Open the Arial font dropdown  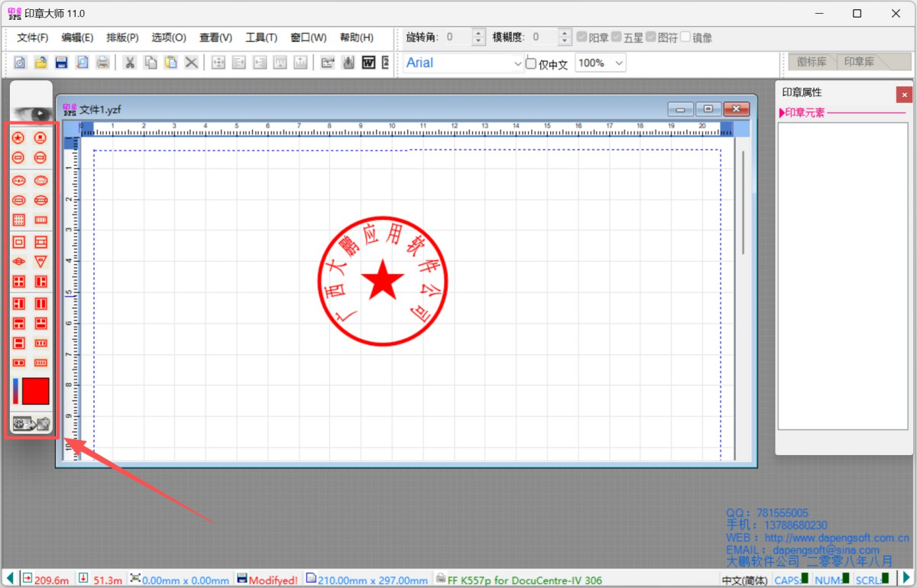click(x=517, y=63)
